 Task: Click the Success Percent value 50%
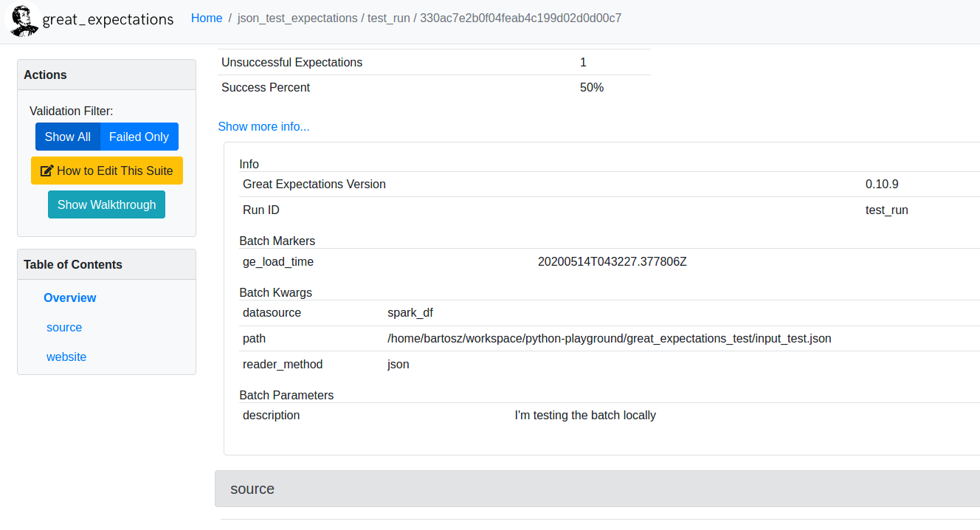tap(592, 87)
